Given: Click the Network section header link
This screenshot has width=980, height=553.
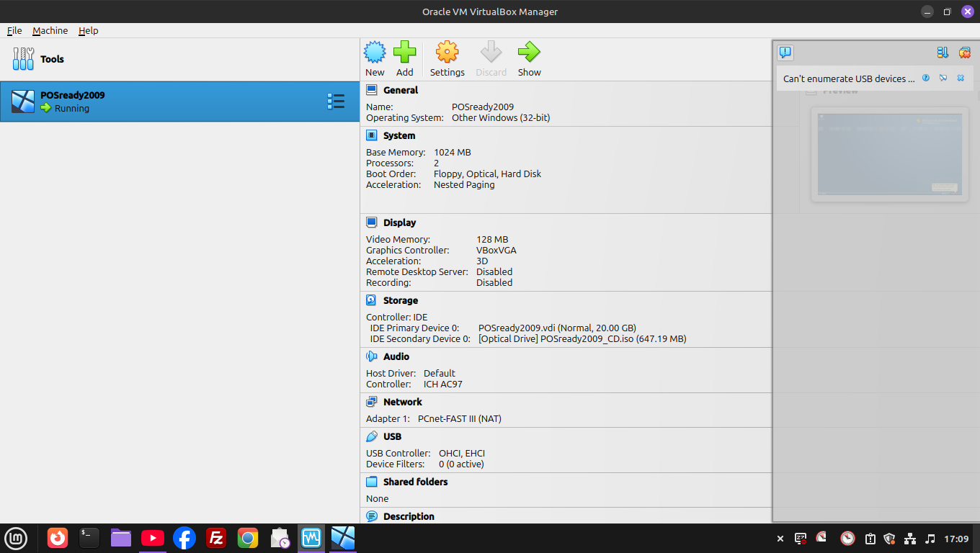Looking at the screenshot, I should pyautogui.click(x=402, y=402).
